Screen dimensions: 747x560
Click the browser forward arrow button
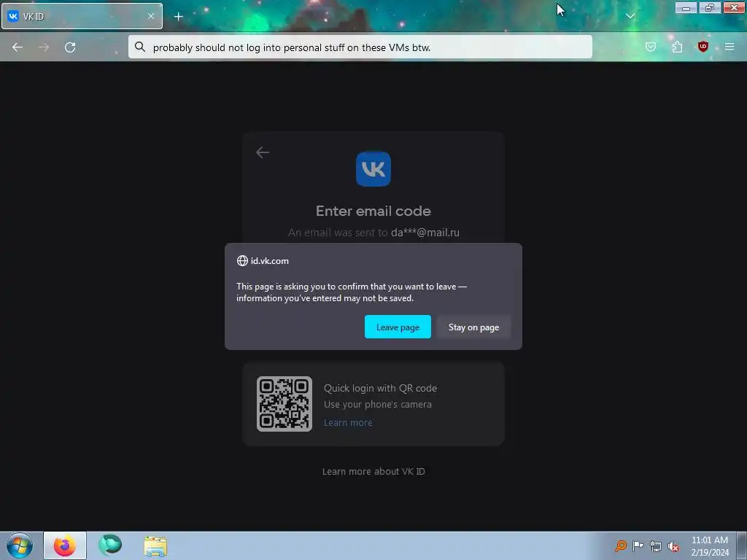coord(44,47)
